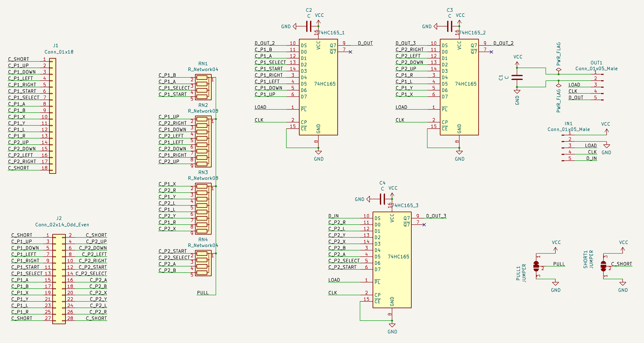Click the GND symbol at IN1 connector
Image resolution: width=644 pixels, height=343 pixels.
tap(607, 146)
